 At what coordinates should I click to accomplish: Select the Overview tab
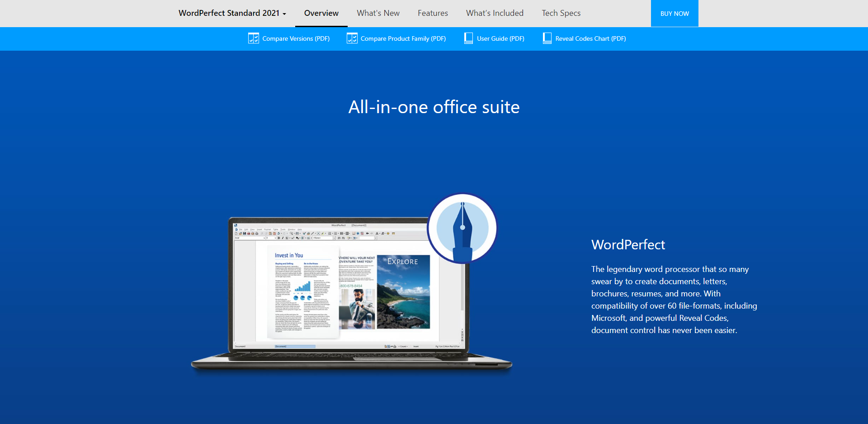(x=321, y=13)
